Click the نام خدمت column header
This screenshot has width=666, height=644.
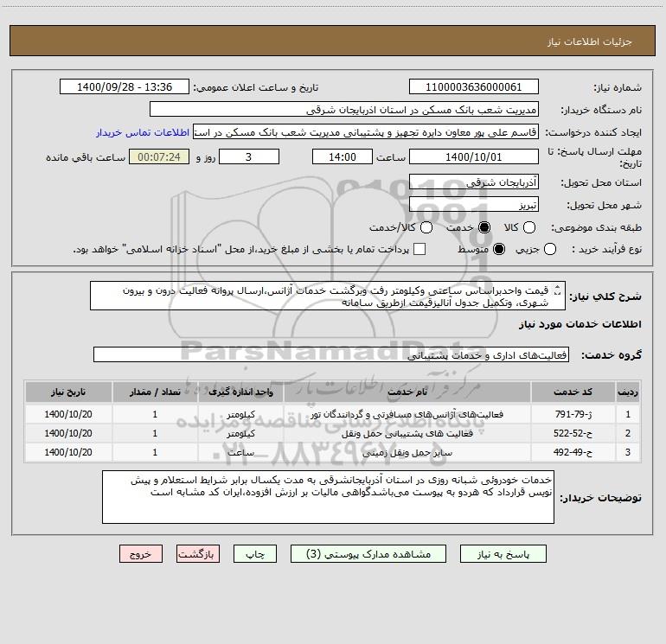[407, 392]
